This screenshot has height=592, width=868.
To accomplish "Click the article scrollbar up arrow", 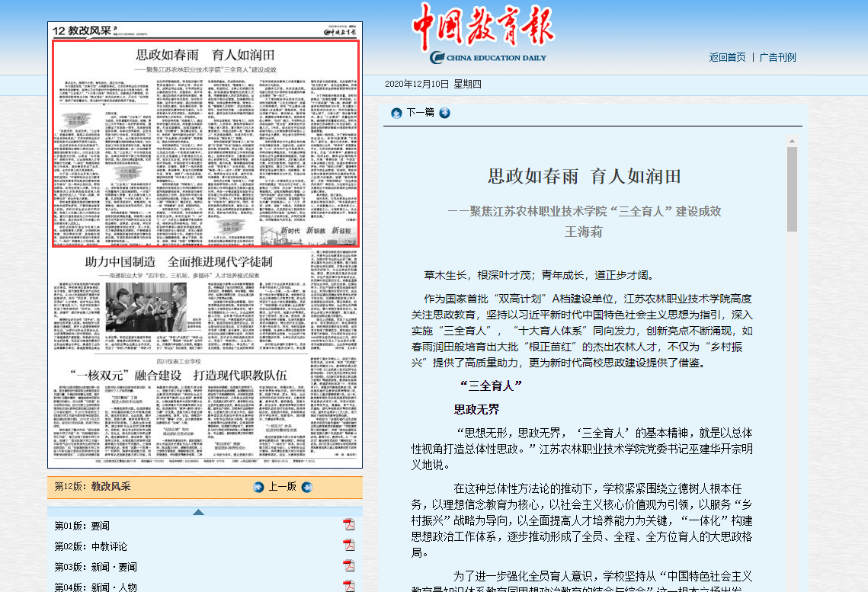I will pos(792,141).
